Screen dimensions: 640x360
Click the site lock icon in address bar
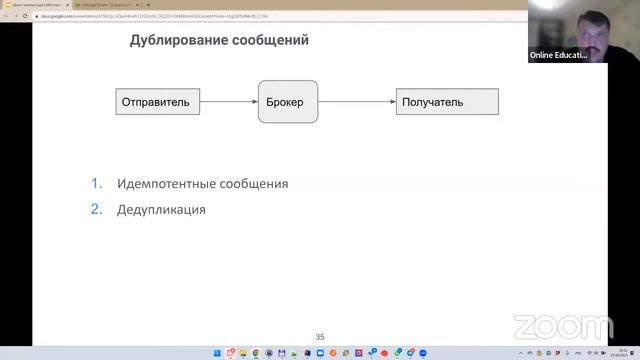(x=36, y=16)
